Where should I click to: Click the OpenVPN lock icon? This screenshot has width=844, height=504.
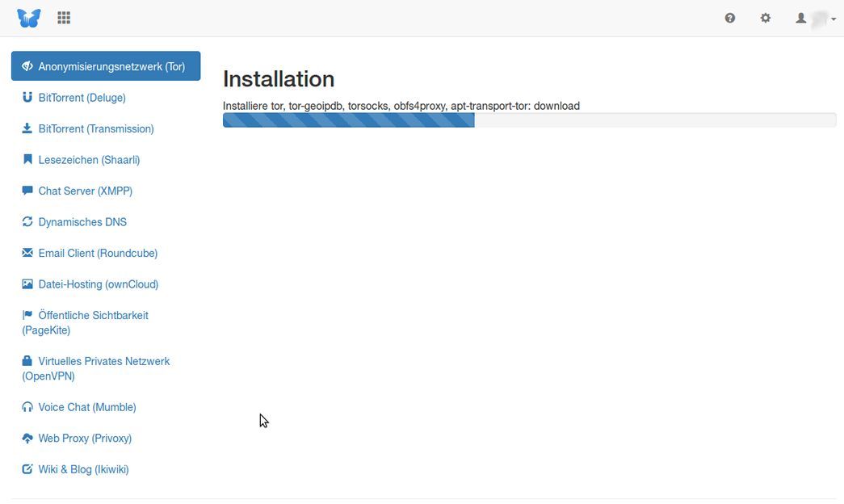coord(27,361)
